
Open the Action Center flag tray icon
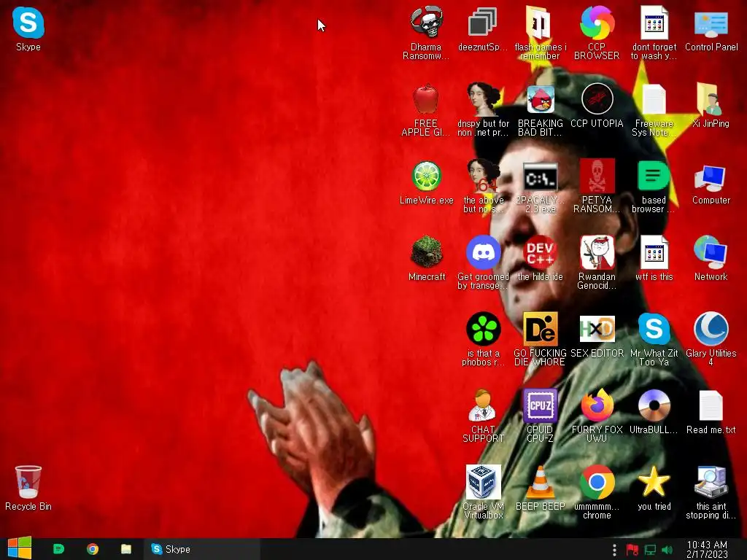pyautogui.click(x=632, y=550)
